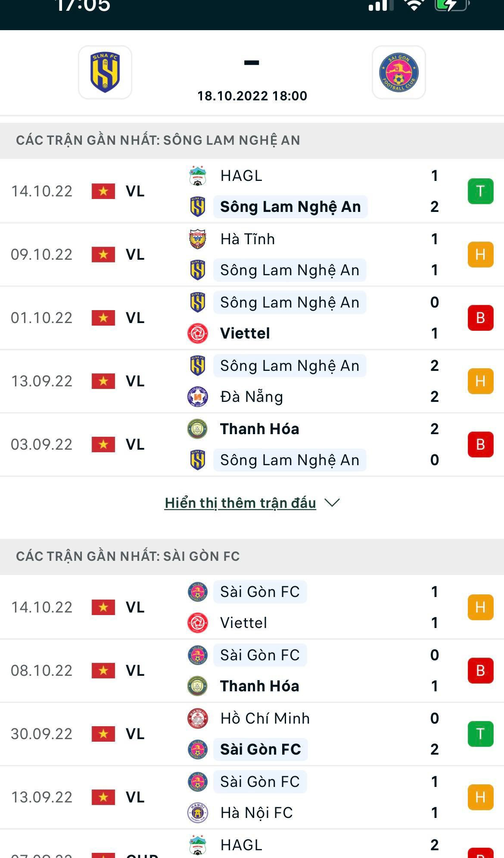Tap Hà Nội FC club logo
This screenshot has width=504, height=858.
(x=198, y=813)
